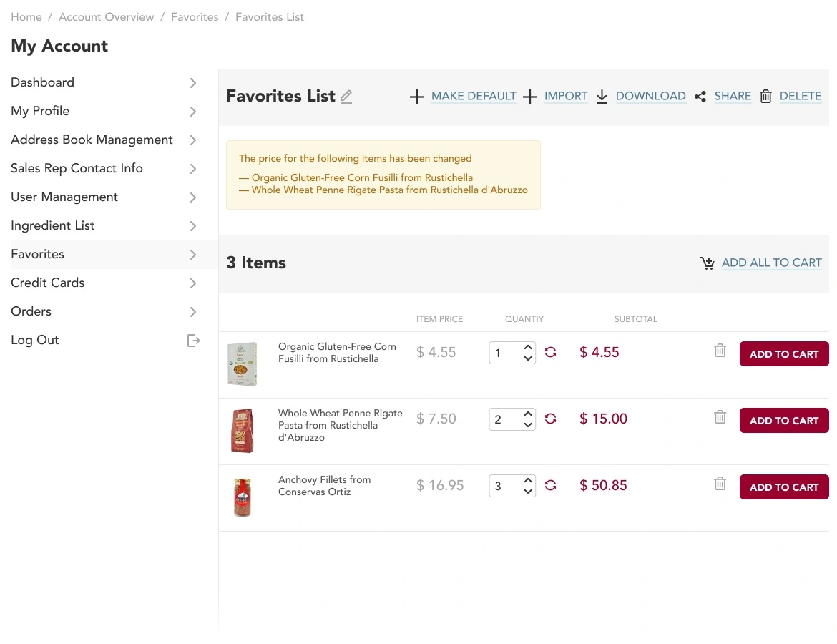Add Corn Fusilli to cart
Screen dimensions: 837x644
(784, 354)
